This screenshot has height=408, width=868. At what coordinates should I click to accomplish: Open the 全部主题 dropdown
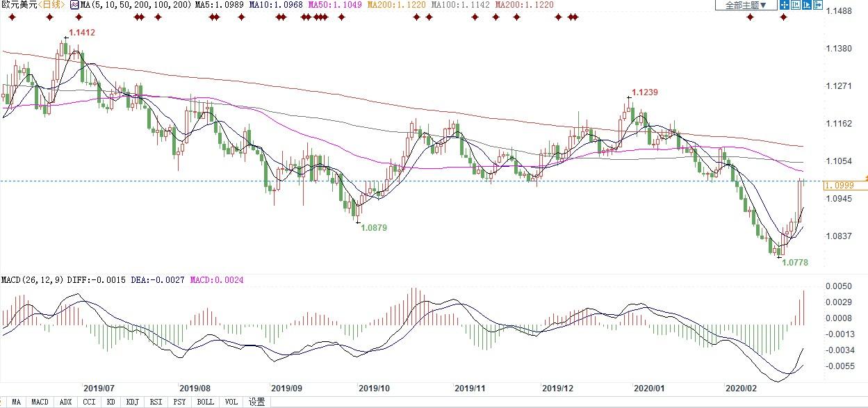[746, 5]
